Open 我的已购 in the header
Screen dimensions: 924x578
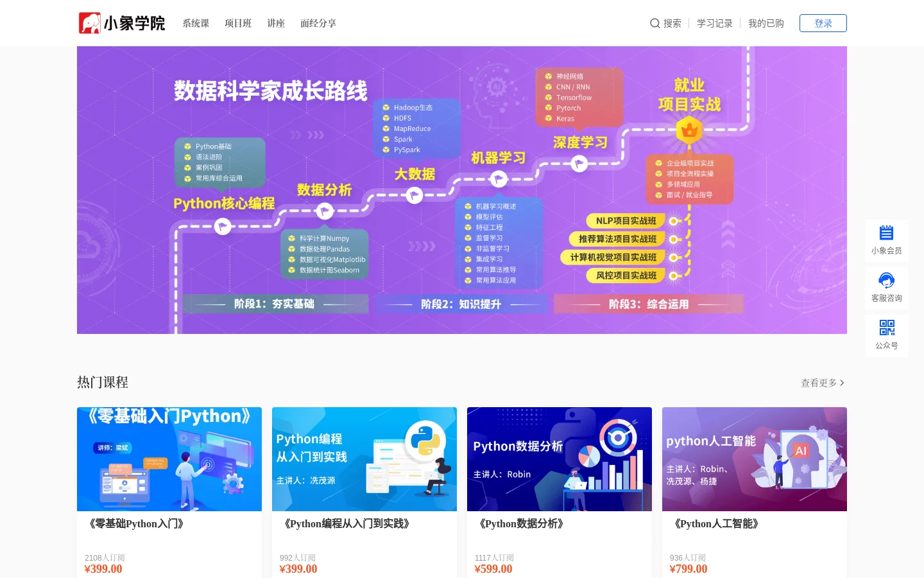pos(766,23)
